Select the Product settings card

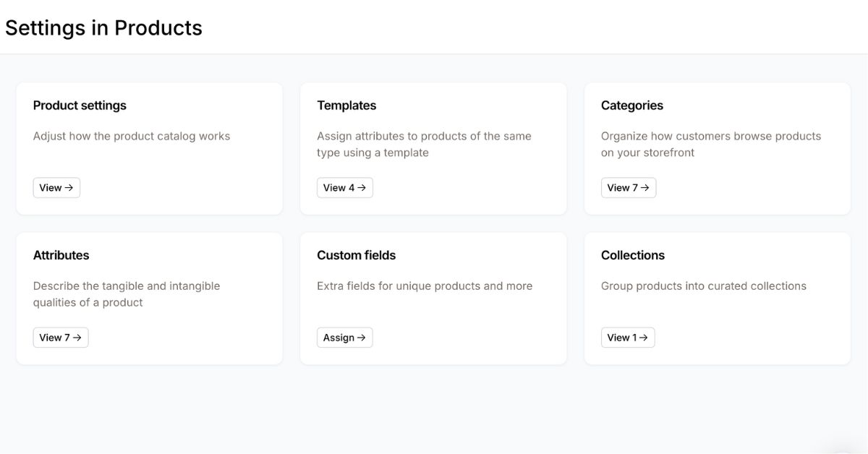pyautogui.click(x=149, y=148)
